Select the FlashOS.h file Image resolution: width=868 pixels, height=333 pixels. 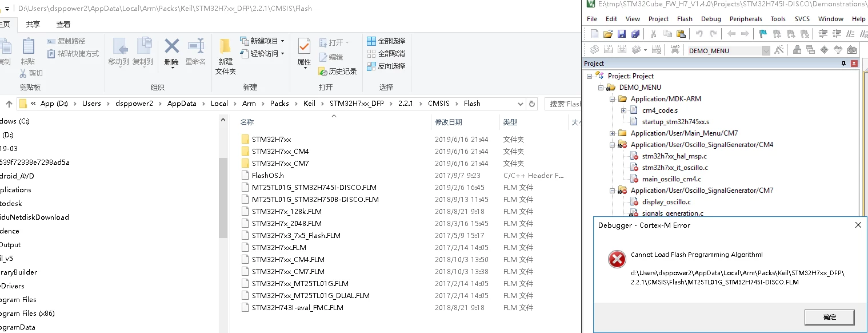coord(267,176)
